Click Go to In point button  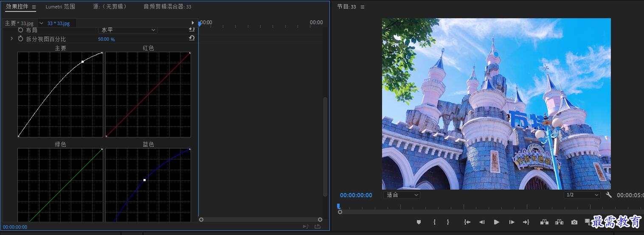click(x=467, y=222)
